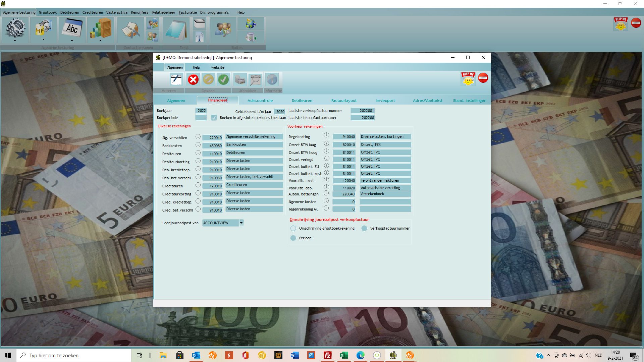Screen dimensions: 644x362
Task: Click the red X cancel icon
Action: [x=193, y=79]
